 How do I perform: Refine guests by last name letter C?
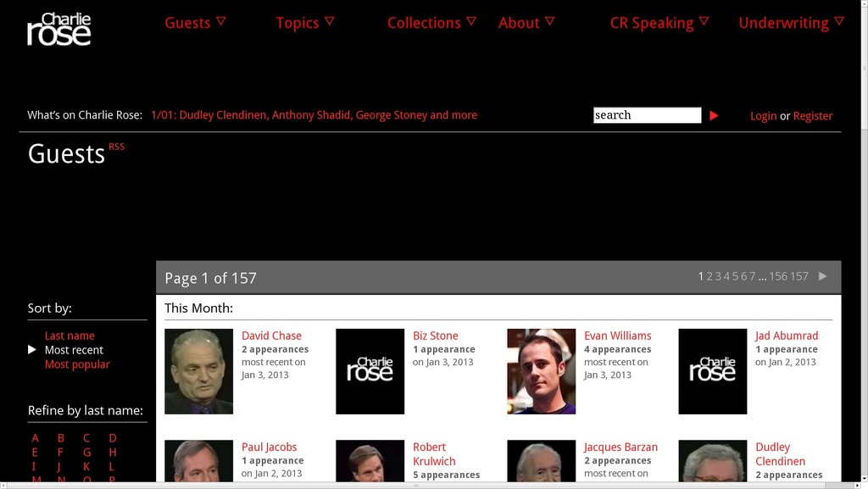tap(86, 438)
